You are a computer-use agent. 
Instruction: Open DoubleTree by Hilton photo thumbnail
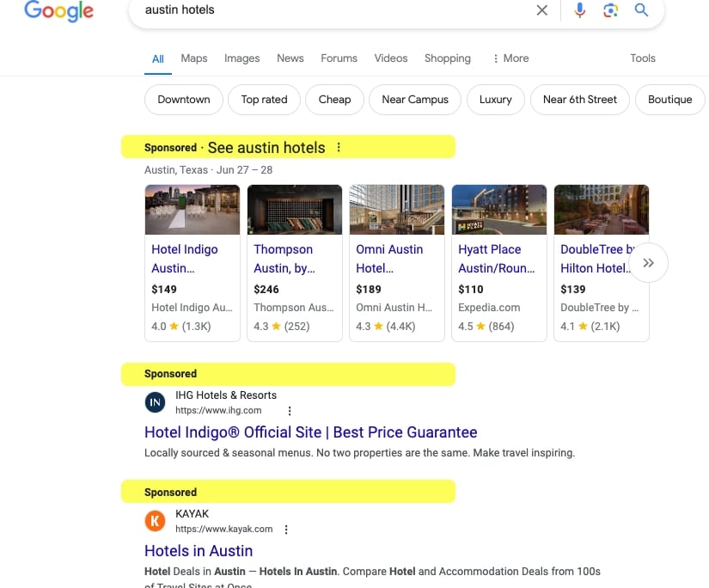click(x=601, y=210)
